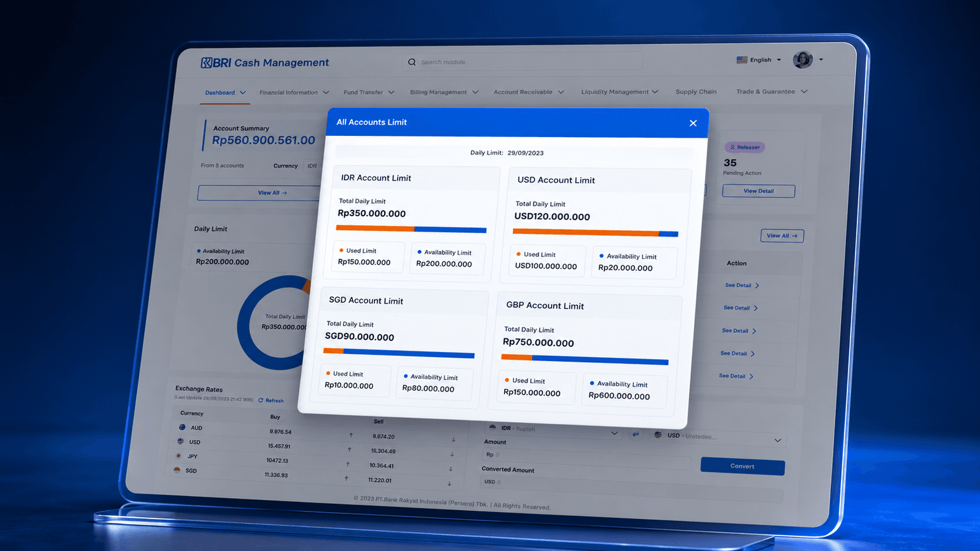The image size is (980, 551).
Task: Open the Currency IDR selector in Account Summary
Action: (313, 166)
